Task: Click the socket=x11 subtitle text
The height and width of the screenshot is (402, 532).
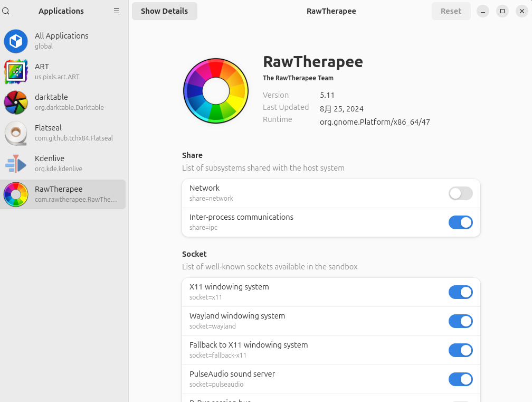Action: point(206,297)
